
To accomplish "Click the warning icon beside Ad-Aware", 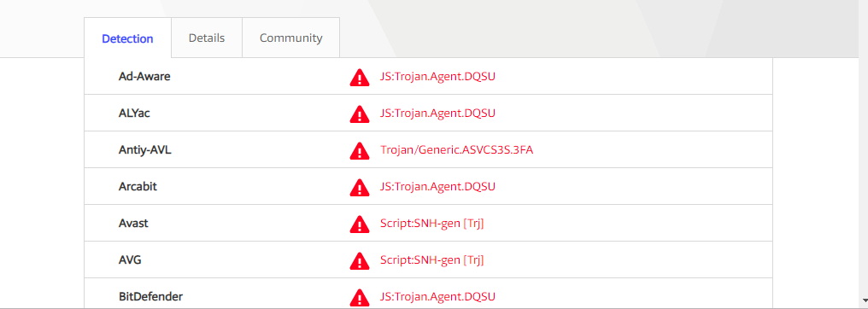I will (x=360, y=78).
